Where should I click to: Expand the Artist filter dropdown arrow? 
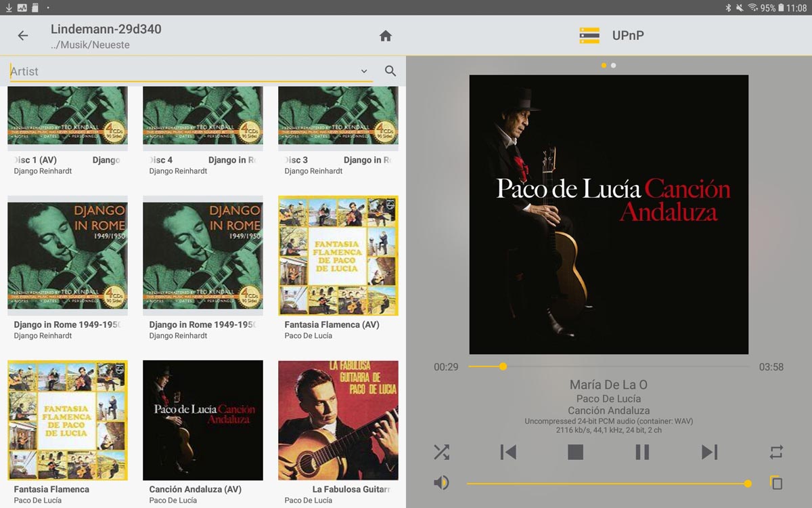tap(364, 71)
